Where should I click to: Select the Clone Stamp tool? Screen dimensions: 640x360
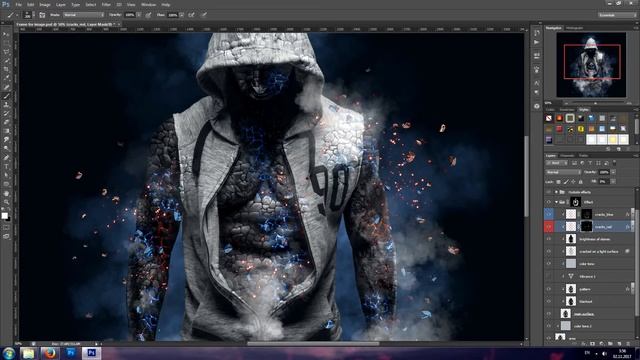point(6,104)
